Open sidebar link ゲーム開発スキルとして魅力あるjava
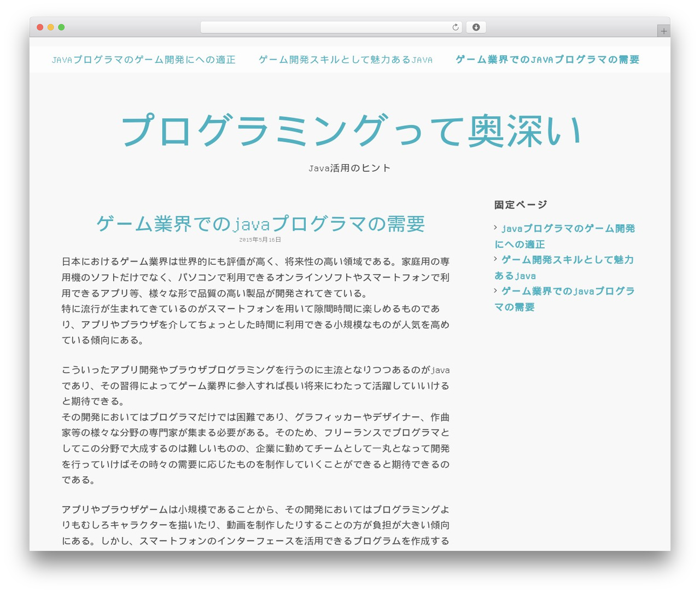This screenshot has width=700, height=593. tap(565, 268)
